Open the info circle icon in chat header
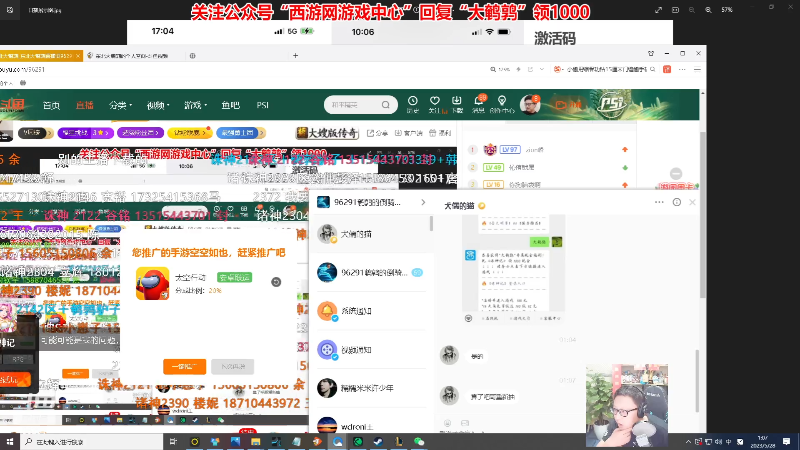 coord(677,203)
